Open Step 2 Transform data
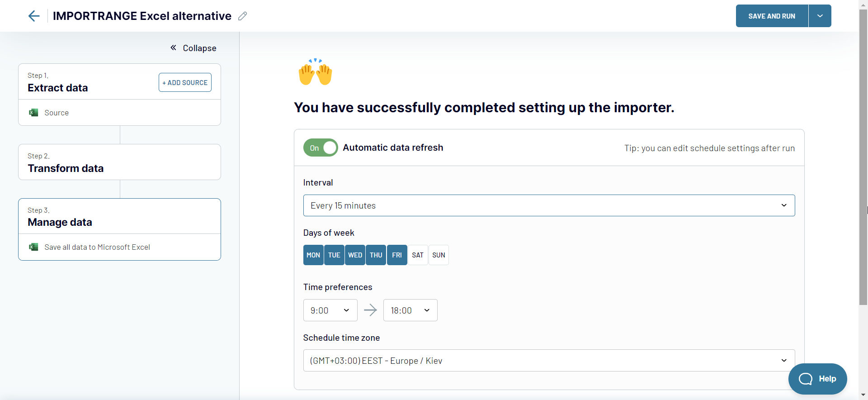The height and width of the screenshot is (400, 868). [x=119, y=162]
